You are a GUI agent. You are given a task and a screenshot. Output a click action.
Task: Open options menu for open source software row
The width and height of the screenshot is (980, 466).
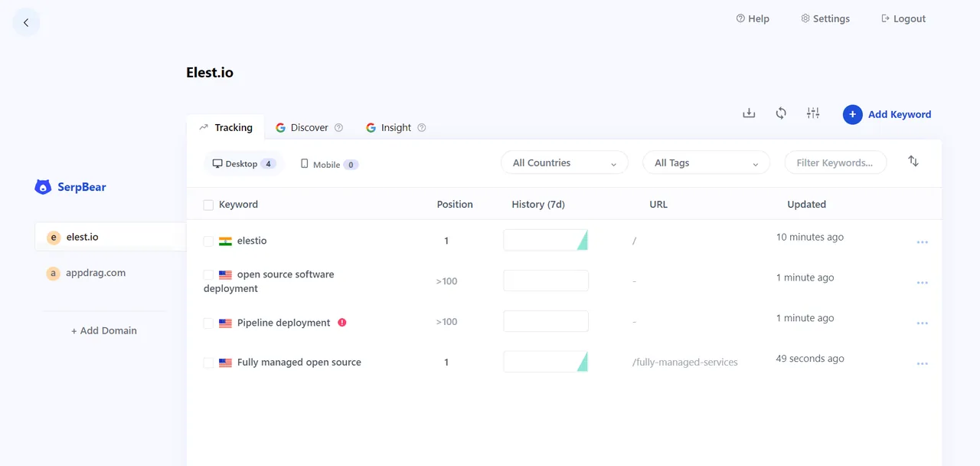(x=923, y=283)
